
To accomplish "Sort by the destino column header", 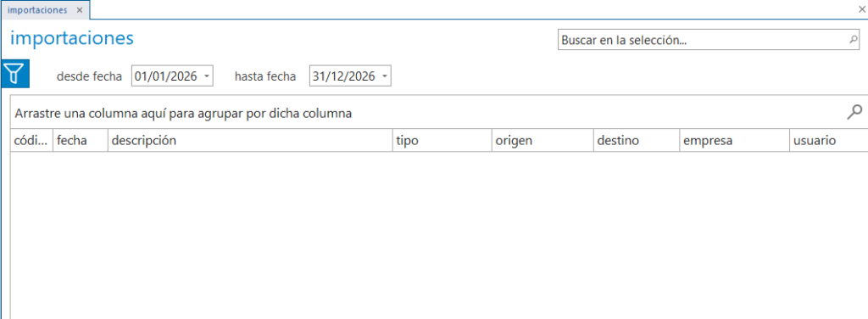I will click(637, 141).
